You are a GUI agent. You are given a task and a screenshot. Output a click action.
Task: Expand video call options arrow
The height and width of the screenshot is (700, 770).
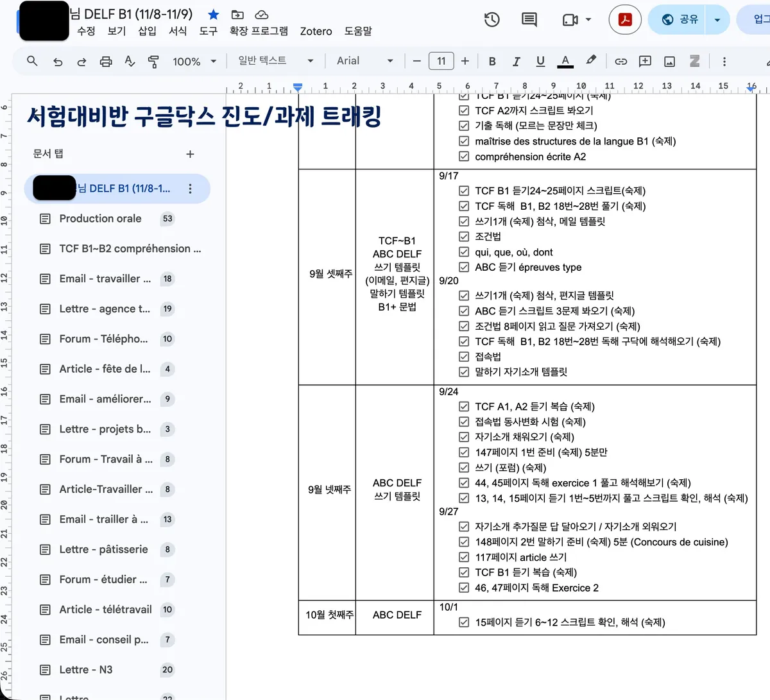588,20
